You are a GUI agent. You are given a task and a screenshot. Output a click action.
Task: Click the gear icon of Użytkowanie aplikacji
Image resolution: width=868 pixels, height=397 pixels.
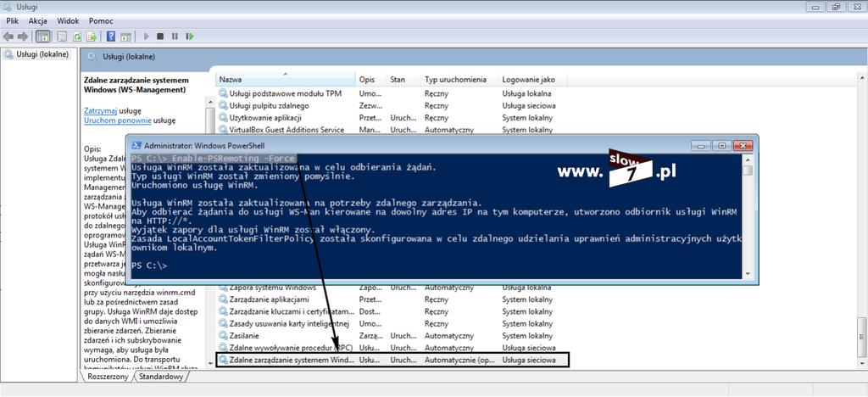223,118
